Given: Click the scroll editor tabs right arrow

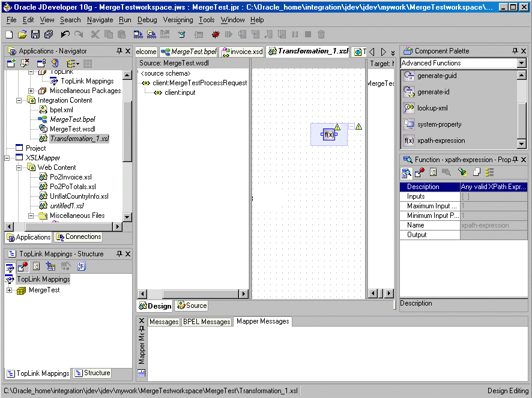Looking at the screenshot, I should tap(383, 52).
